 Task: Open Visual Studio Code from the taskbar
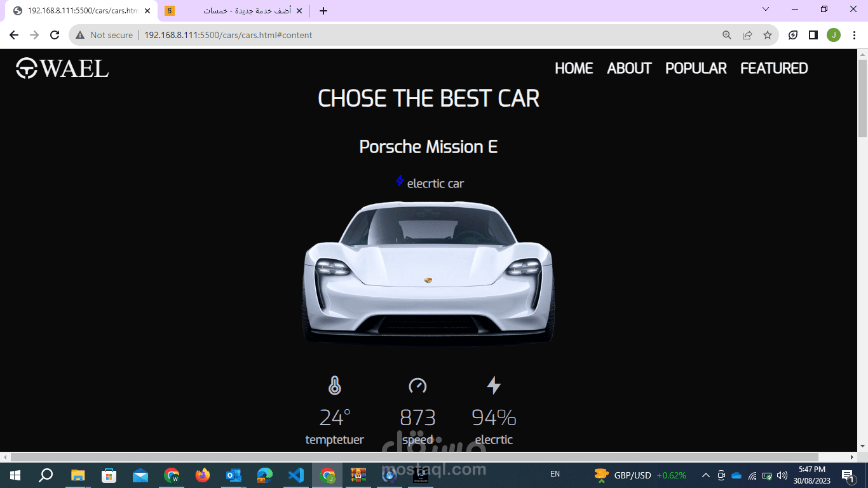pyautogui.click(x=296, y=475)
